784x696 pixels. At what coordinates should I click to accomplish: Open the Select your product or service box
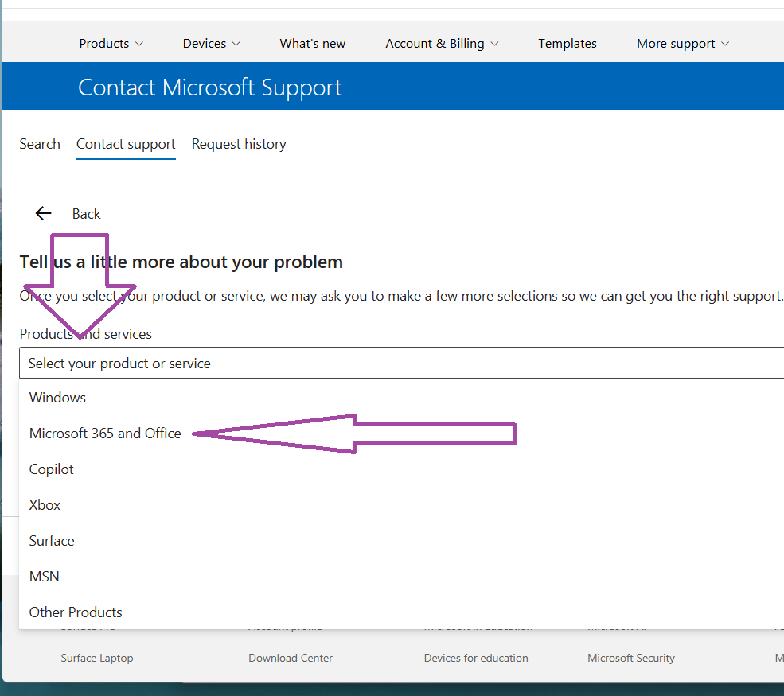401,363
